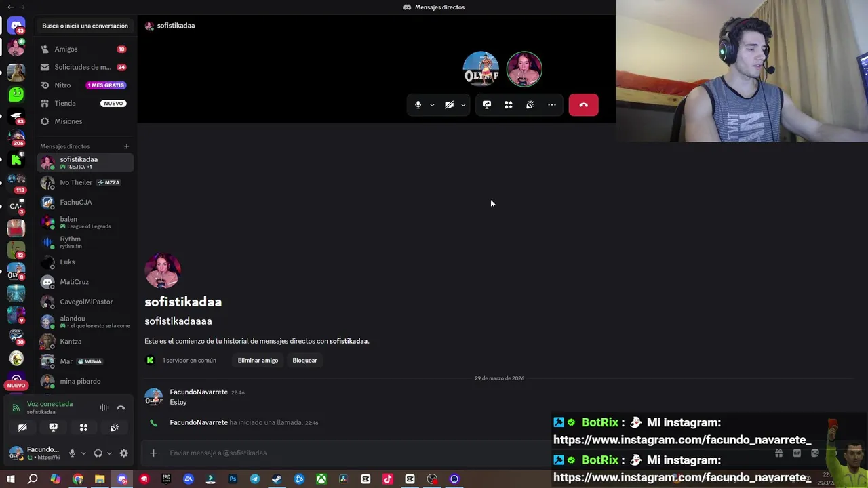Share screen from voice connected panel
868x488 pixels.
(53, 427)
